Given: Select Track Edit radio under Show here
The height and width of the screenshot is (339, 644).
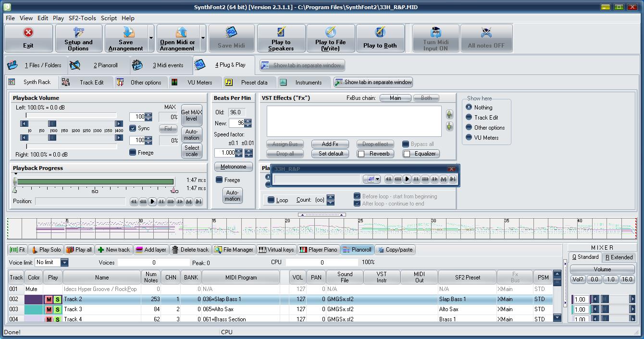Looking at the screenshot, I should tap(469, 117).
